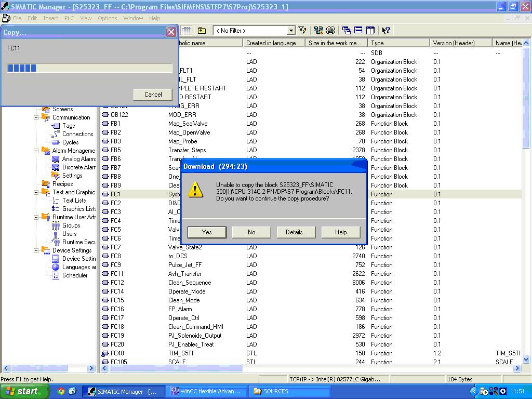Image resolution: width=532 pixels, height=399 pixels.
Task: Click Yes in the Download dialog
Action: tap(207, 232)
